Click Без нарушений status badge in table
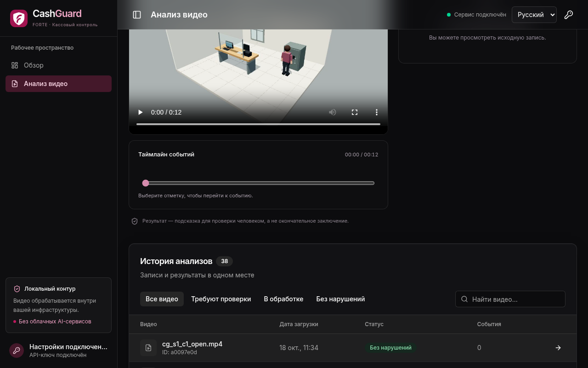This screenshot has height=368, width=588. [390, 348]
